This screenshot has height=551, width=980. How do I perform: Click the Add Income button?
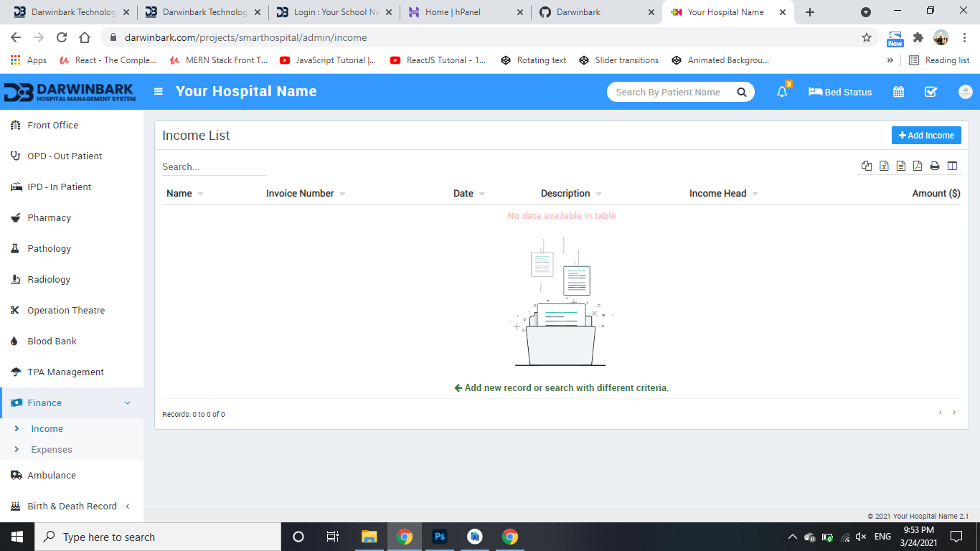[926, 135]
